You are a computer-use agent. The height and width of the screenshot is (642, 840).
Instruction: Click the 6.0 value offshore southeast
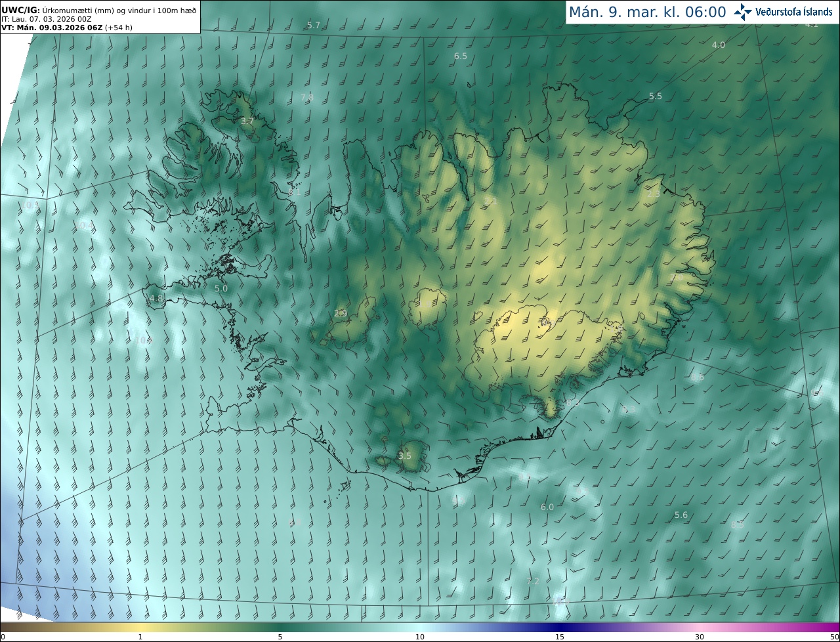pos(547,507)
